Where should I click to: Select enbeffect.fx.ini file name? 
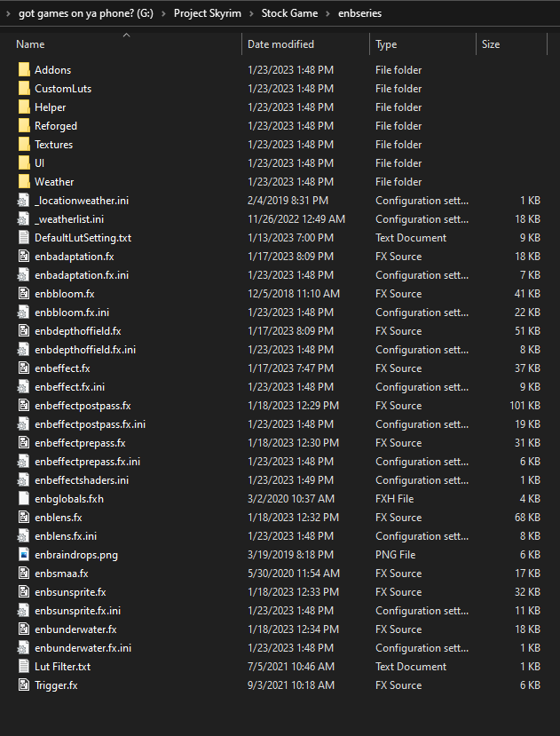[x=70, y=387]
